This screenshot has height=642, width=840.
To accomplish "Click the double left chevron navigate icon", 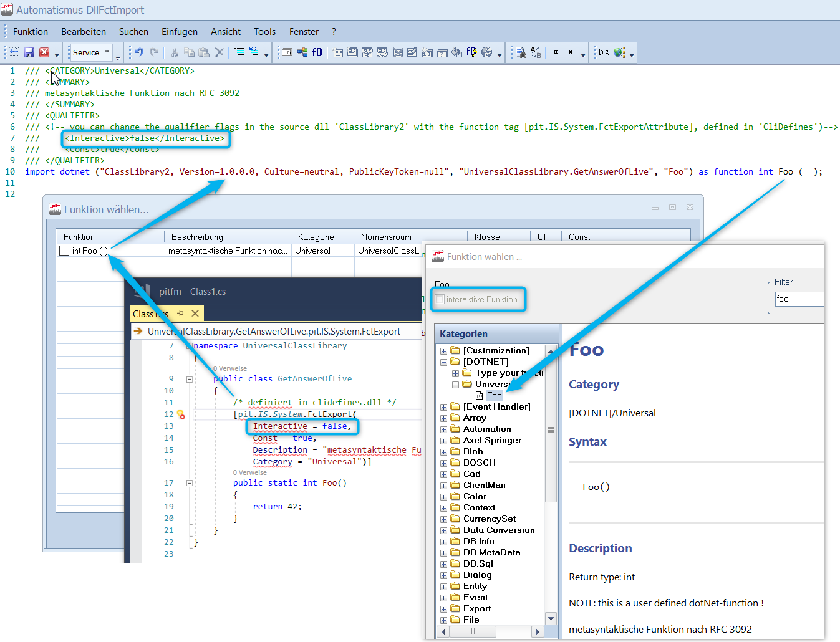I will [x=555, y=52].
